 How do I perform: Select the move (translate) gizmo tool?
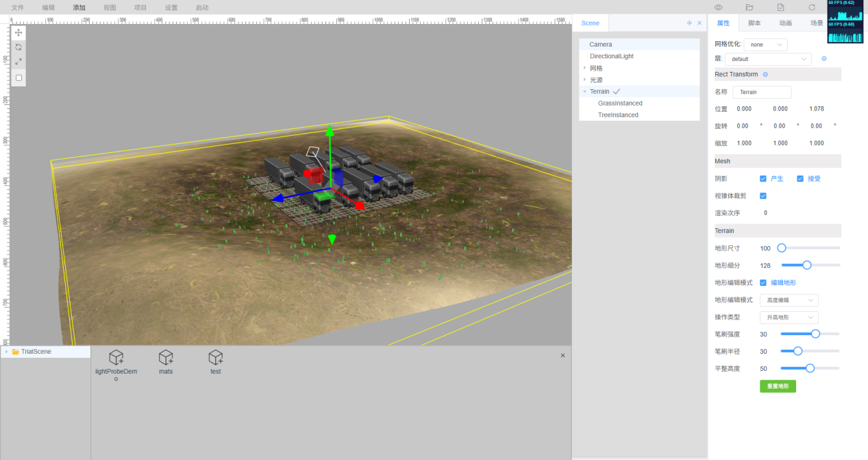point(18,33)
